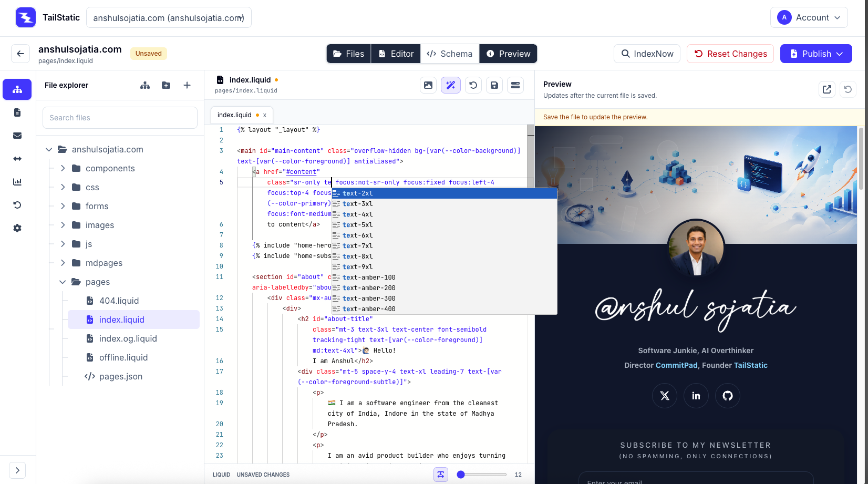Click the X social icon in preview
The width and height of the screenshot is (868, 484).
665,396
